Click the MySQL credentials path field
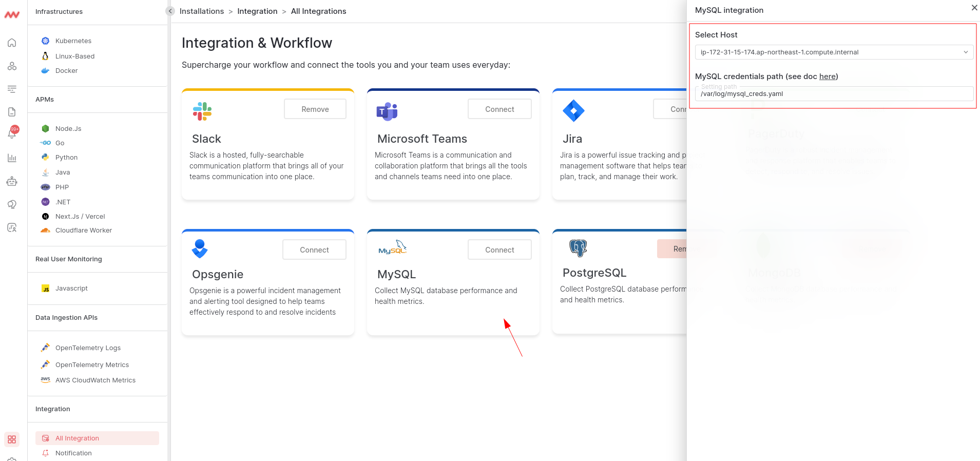This screenshot has height=461, width=980. (x=834, y=94)
